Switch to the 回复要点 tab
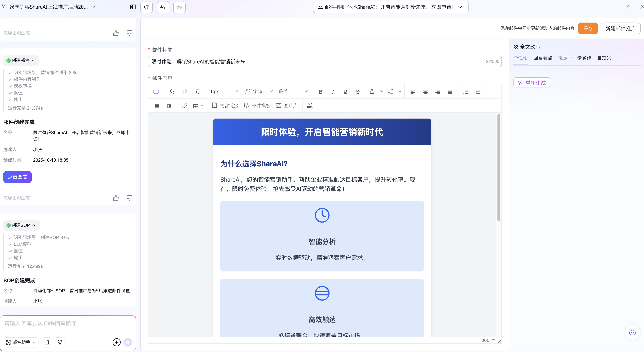Image resolution: width=644 pixels, height=352 pixels. [x=543, y=58]
